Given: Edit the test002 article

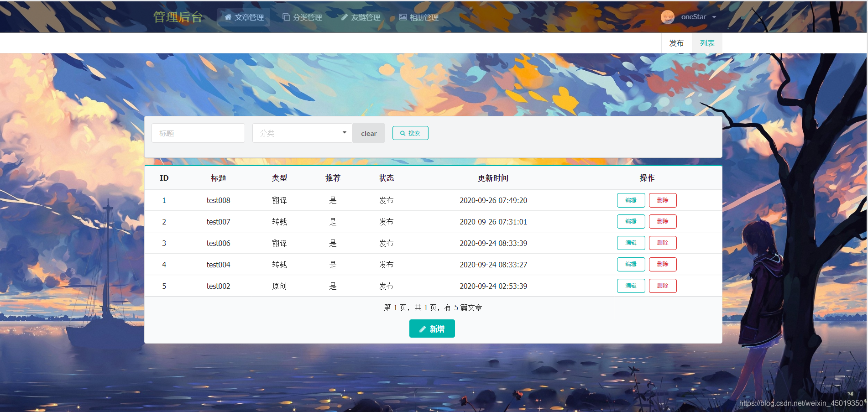Looking at the screenshot, I should [x=631, y=286].
